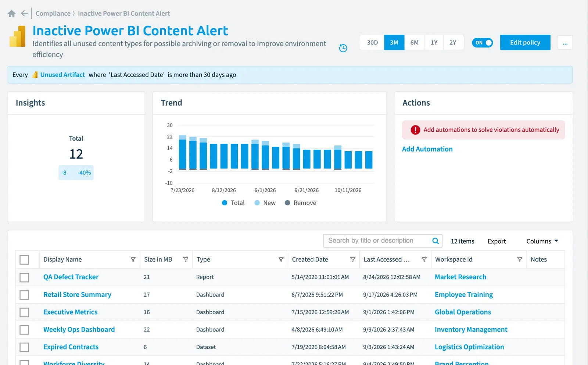Open the history clock icon
Viewport: 588px width, 365px height.
(x=343, y=48)
